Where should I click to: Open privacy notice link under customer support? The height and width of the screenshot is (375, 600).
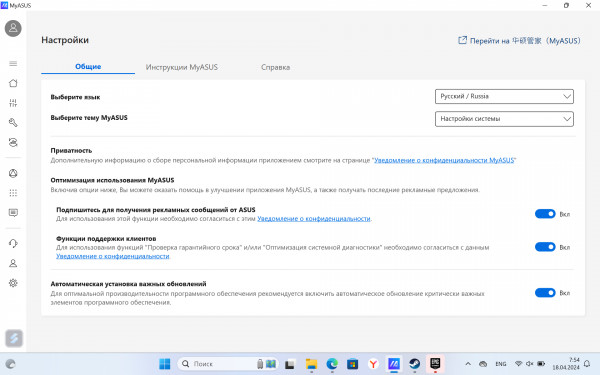point(112,256)
